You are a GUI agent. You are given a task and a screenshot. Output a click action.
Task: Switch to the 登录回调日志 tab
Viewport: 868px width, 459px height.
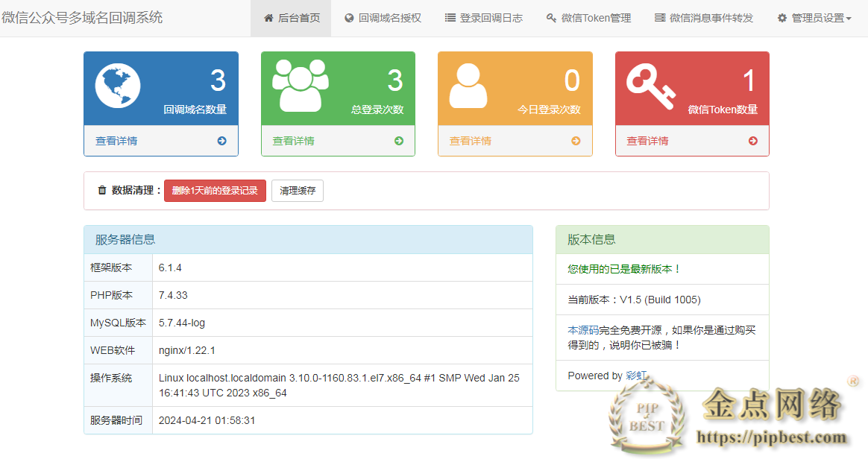pos(484,17)
